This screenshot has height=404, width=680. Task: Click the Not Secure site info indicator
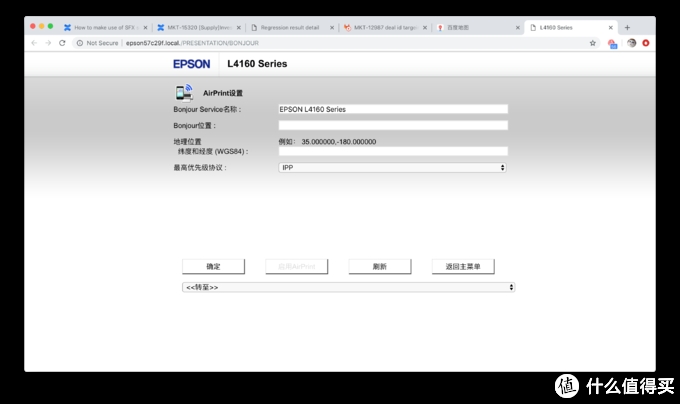(98, 43)
